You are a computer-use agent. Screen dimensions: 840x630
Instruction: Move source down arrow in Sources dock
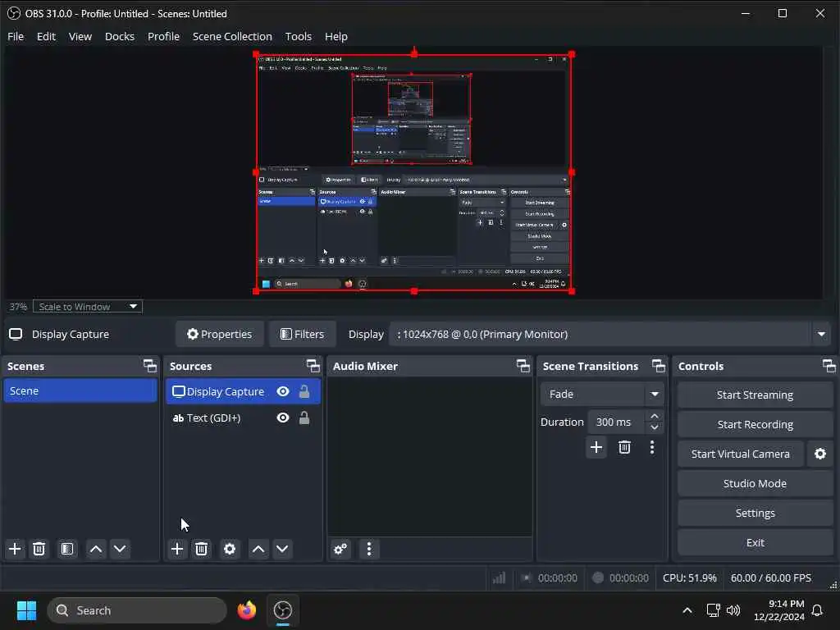[282, 549]
